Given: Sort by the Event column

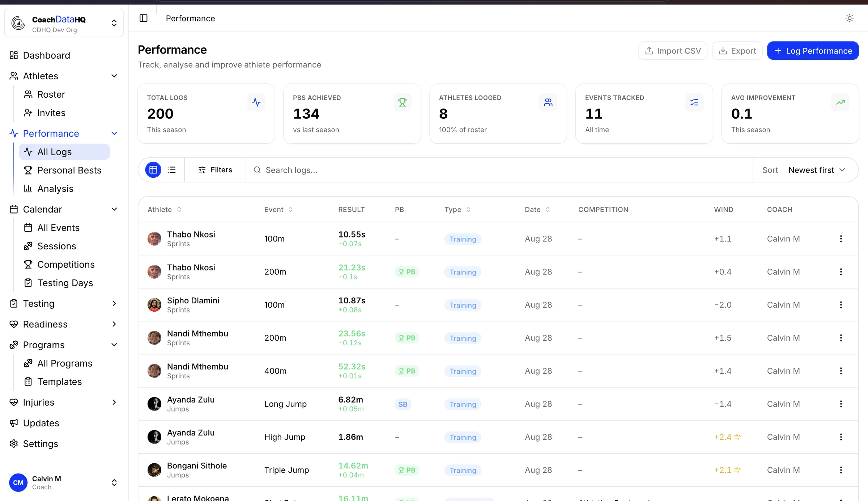Looking at the screenshot, I should [278, 210].
